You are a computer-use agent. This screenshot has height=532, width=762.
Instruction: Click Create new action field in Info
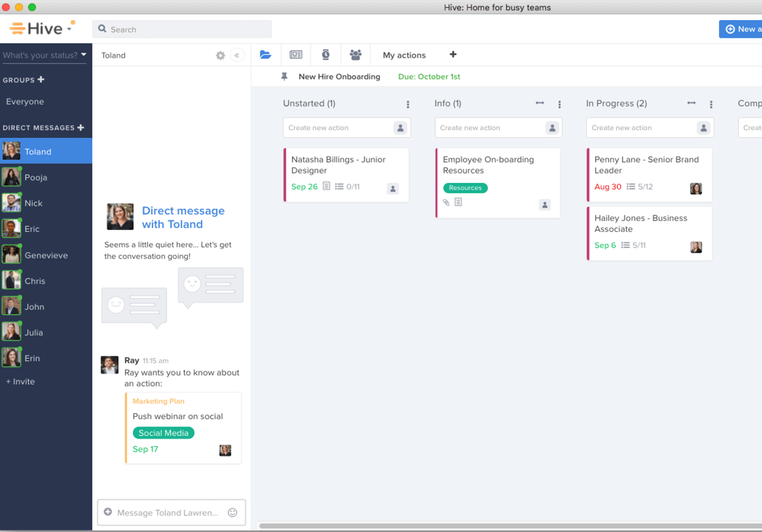[498, 128]
